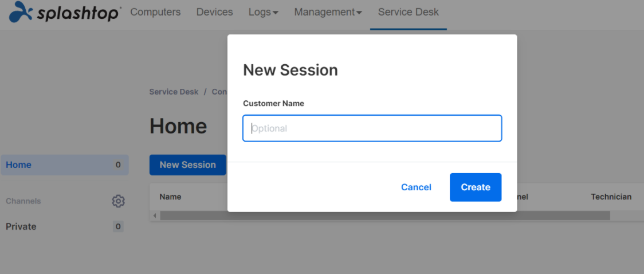This screenshot has width=644, height=274.
Task: Select Home in the sidebar
Action: [x=65, y=165]
